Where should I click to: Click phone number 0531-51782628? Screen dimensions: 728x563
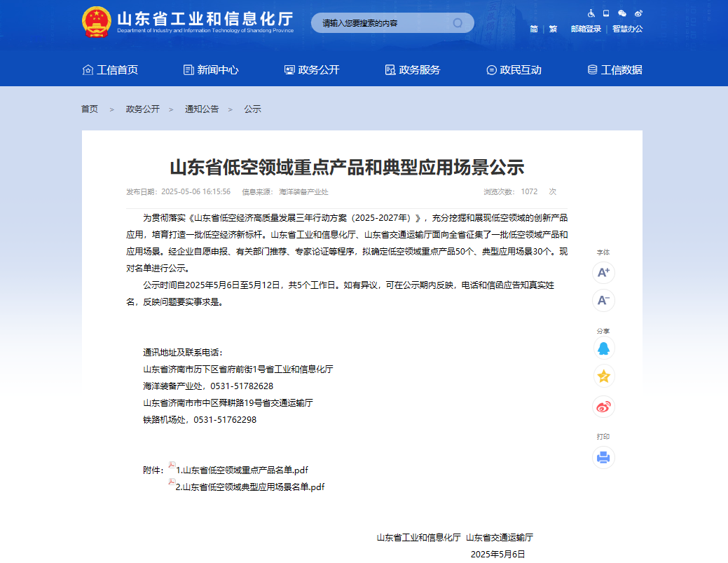242,386
